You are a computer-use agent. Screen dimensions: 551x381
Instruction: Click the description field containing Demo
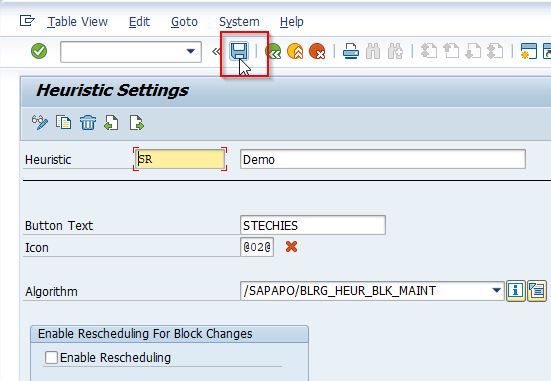pos(383,159)
